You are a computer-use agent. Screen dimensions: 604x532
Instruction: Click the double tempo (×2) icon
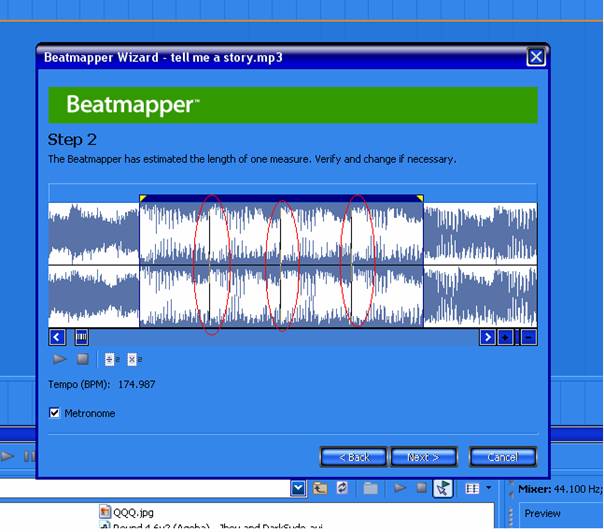(x=133, y=359)
